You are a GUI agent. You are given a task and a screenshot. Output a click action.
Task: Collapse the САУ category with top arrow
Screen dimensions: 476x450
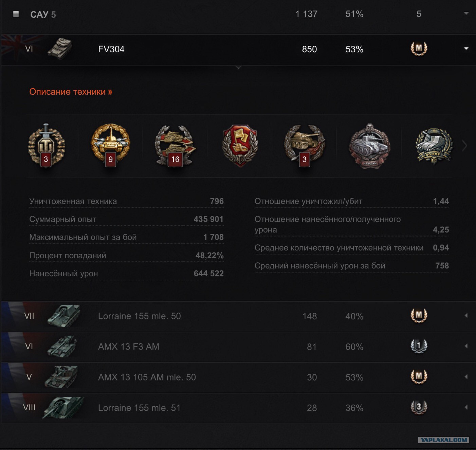click(466, 13)
